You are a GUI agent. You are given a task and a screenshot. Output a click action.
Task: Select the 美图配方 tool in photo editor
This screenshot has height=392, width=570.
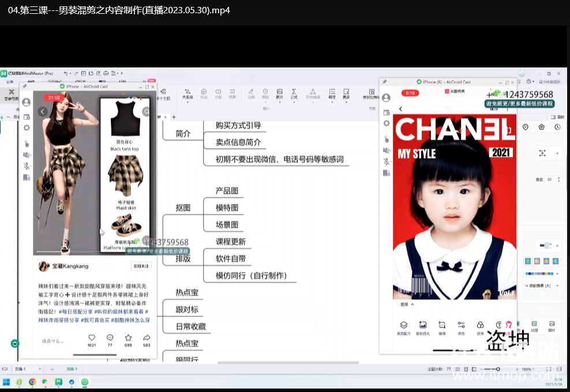pyautogui.click(x=404, y=325)
